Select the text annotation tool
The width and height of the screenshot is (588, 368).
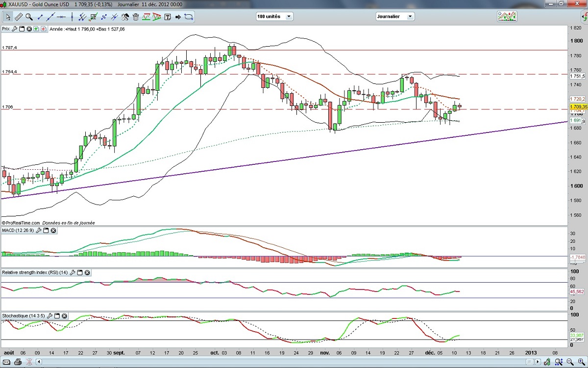168,17
